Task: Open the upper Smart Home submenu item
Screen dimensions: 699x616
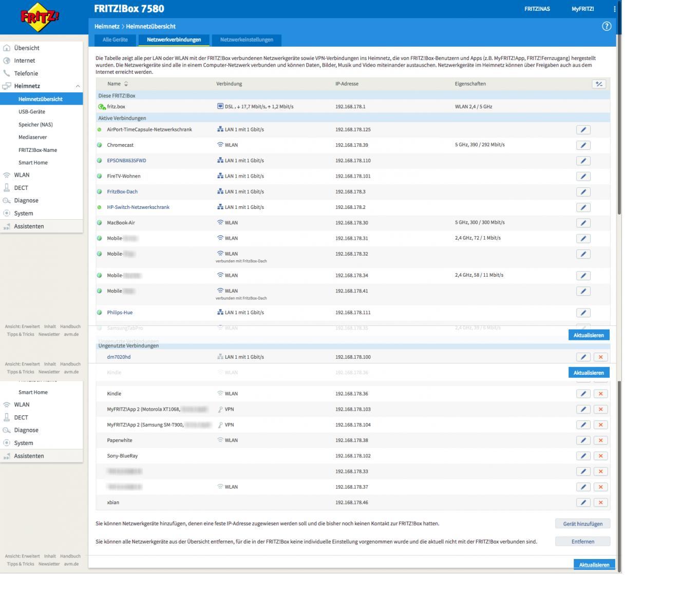Action: pos(33,163)
